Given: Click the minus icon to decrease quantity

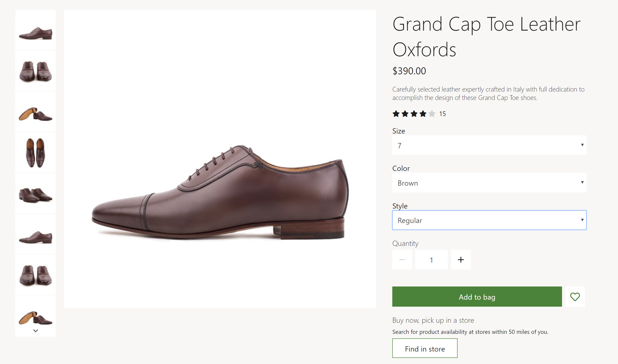Looking at the screenshot, I should 402,260.
